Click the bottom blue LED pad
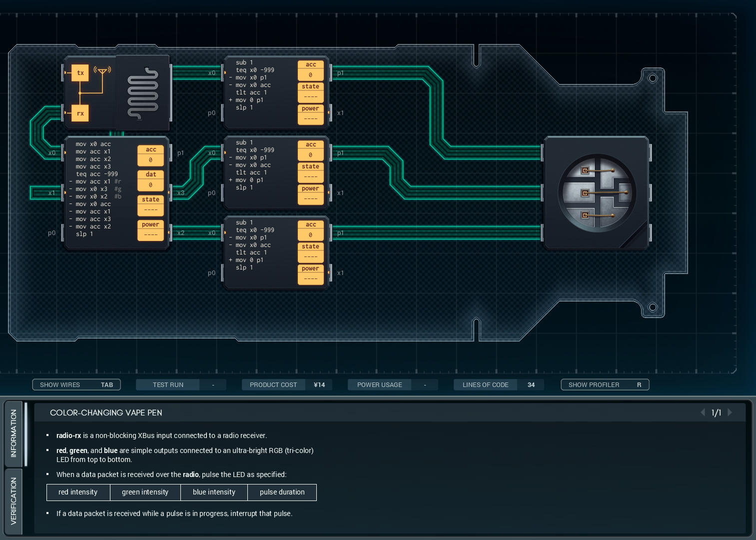756x540 pixels. click(x=585, y=215)
